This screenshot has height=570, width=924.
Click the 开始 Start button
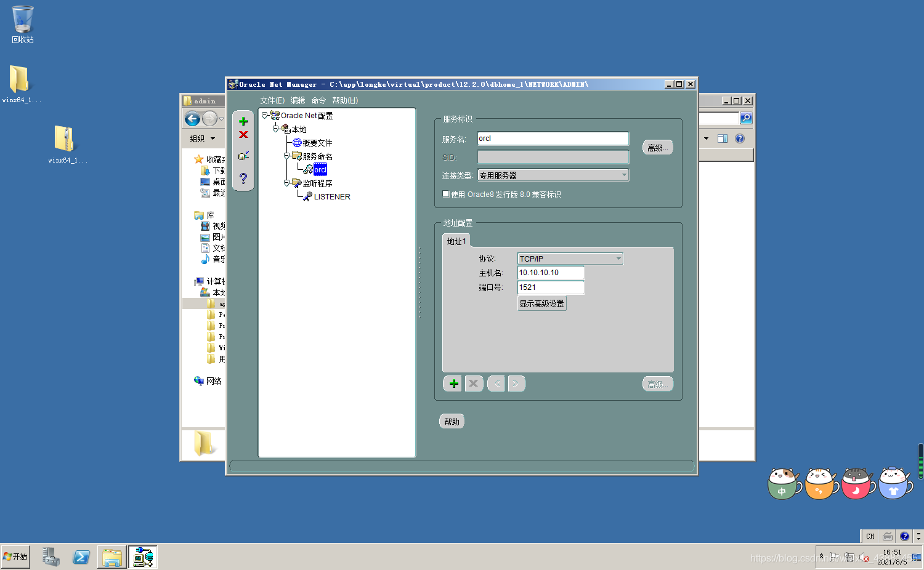coord(15,556)
